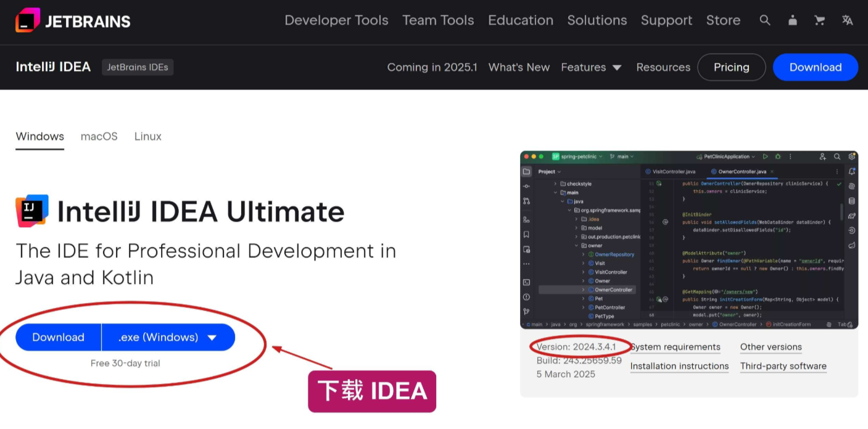The width and height of the screenshot is (868, 429).
Task: Open the System requirements link
Action: [676, 347]
